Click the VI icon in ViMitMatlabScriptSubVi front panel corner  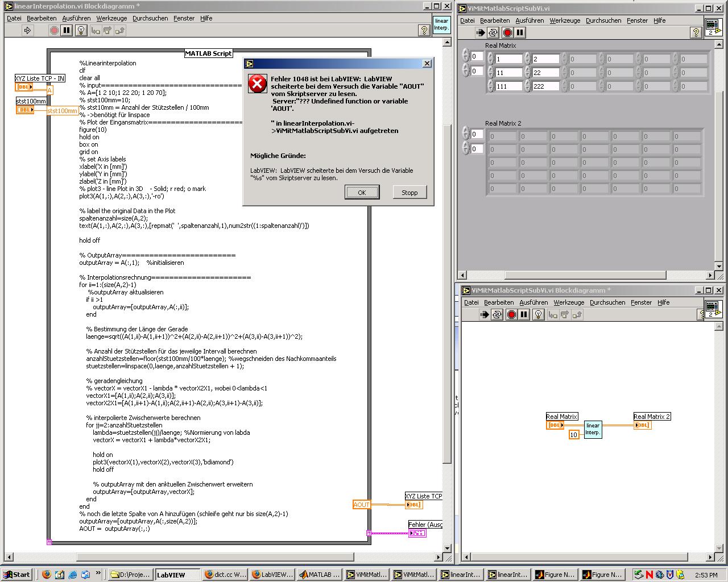click(713, 27)
